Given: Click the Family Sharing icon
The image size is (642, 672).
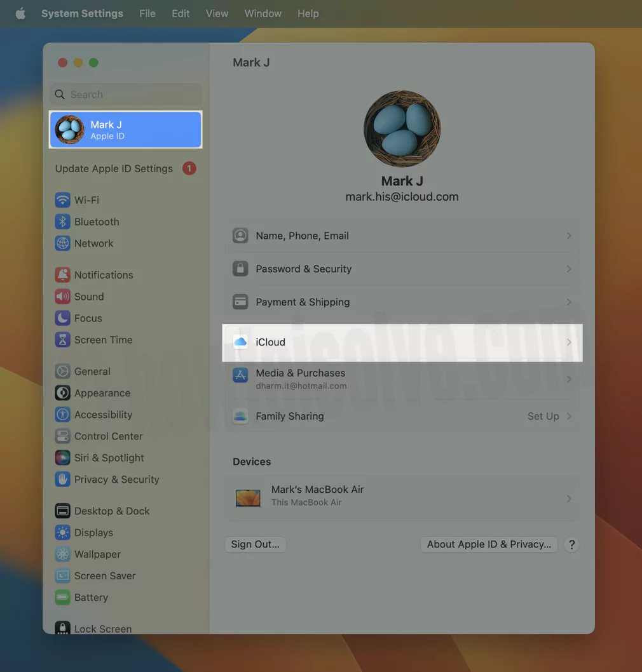Looking at the screenshot, I should pos(240,416).
